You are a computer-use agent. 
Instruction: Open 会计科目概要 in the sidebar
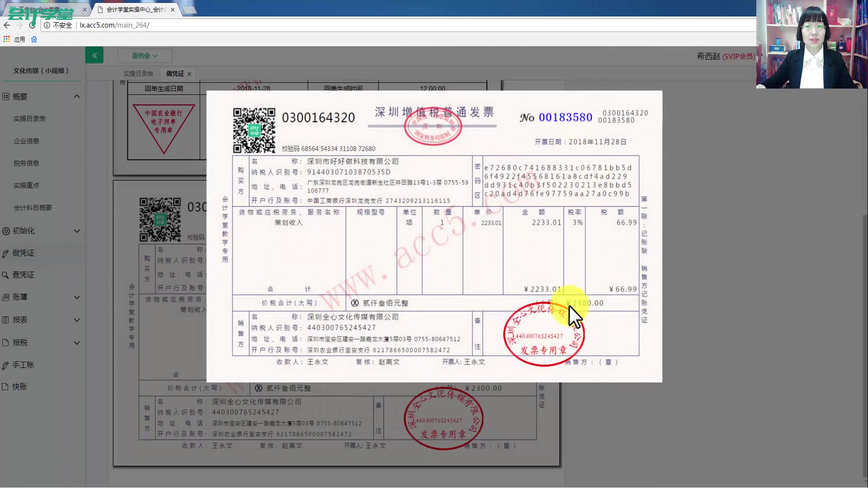(33, 208)
